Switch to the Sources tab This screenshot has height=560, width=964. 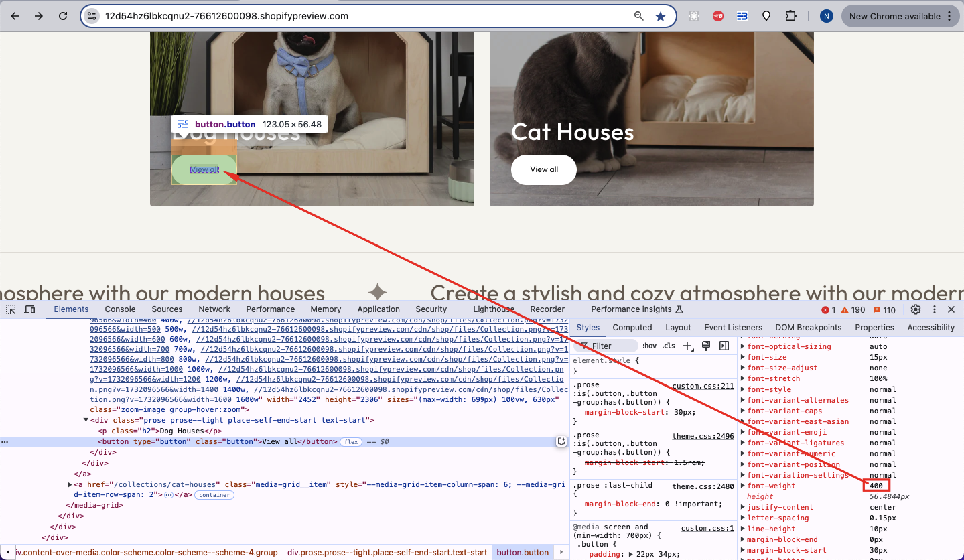(x=167, y=309)
